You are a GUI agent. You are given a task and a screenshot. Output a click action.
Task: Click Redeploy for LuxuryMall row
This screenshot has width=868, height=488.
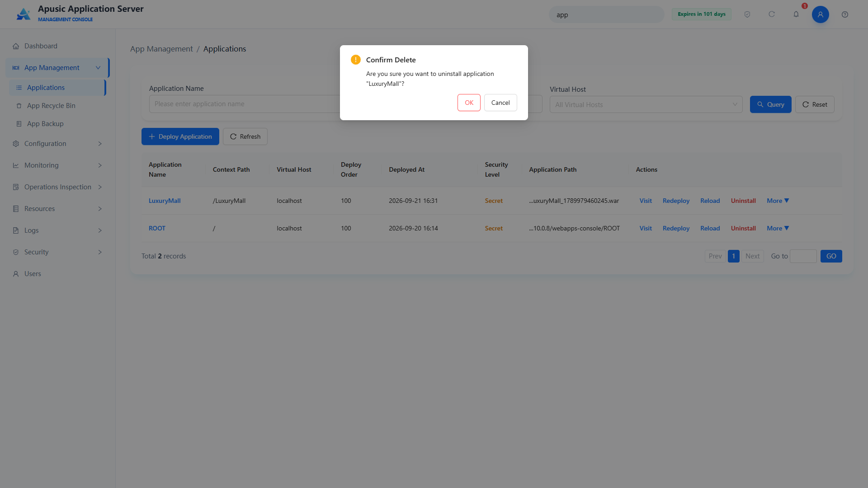[x=676, y=201]
